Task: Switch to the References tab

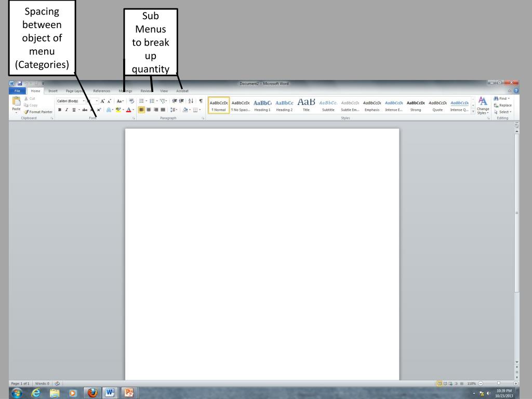Action: click(102, 91)
